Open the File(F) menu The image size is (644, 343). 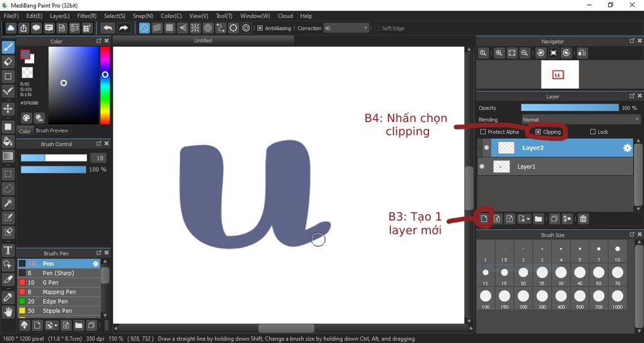click(11, 16)
